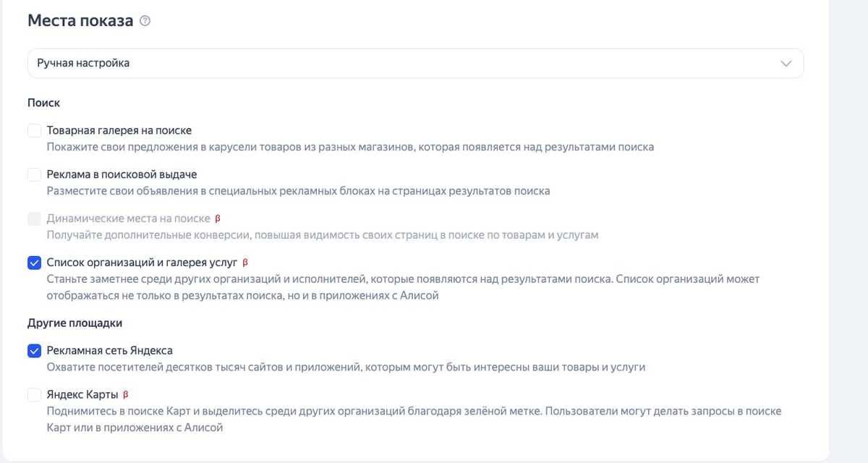Click description starting Покажите свои предложения
This screenshot has width=868, height=463.
351,148
